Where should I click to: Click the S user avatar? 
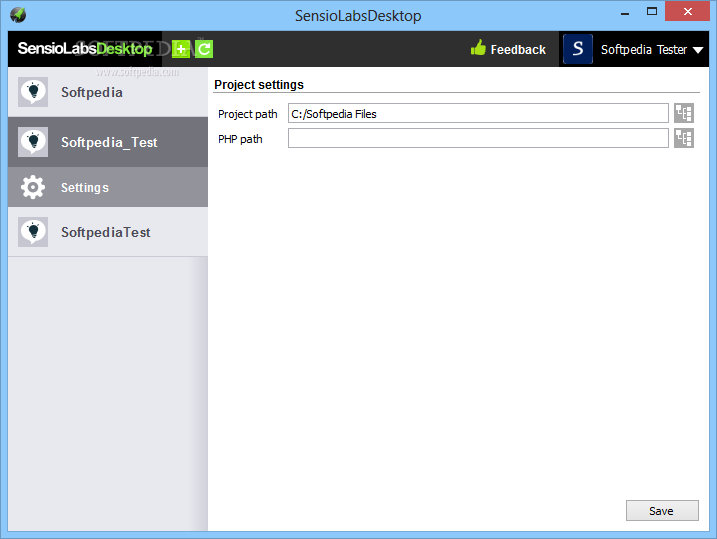(578, 49)
